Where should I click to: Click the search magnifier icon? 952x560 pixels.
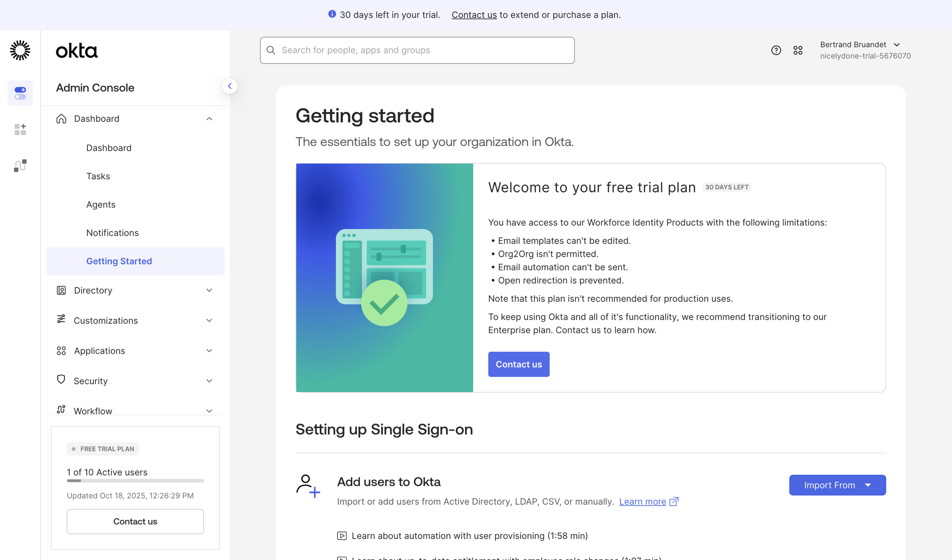tap(271, 50)
